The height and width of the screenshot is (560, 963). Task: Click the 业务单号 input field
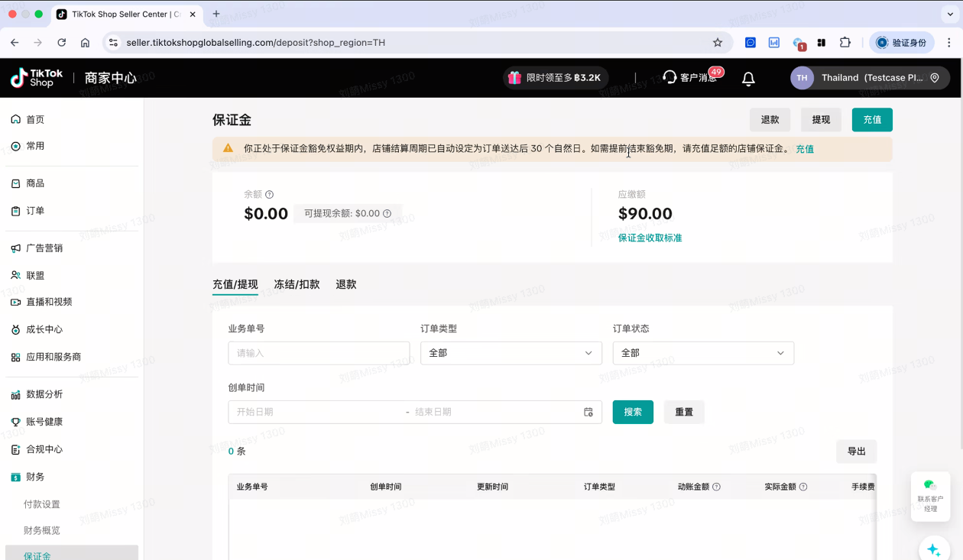[319, 353]
